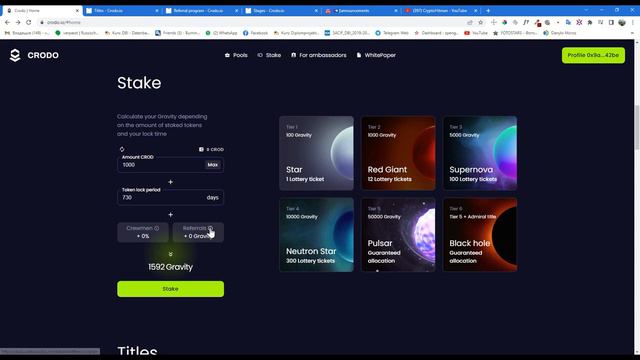Open the extensions puzzle icon

click(x=590, y=22)
